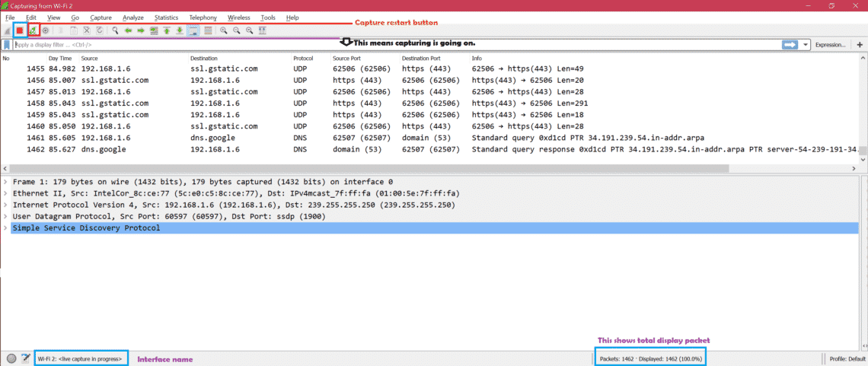Toggle auto-scroll during live capture
This screenshot has height=366, width=868.
193,30
